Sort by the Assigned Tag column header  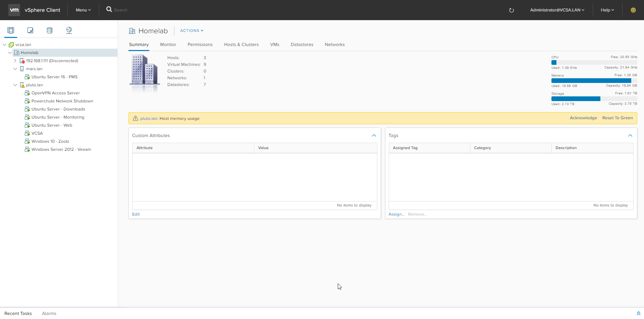tap(429, 148)
